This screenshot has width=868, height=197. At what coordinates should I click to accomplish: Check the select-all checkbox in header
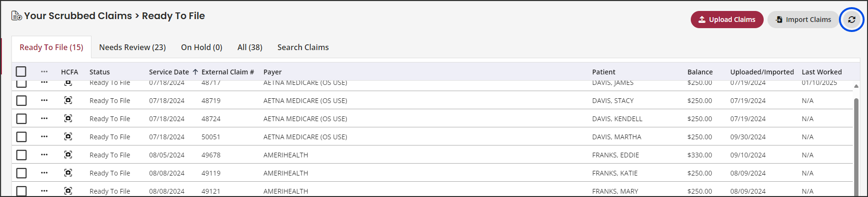pos(21,72)
